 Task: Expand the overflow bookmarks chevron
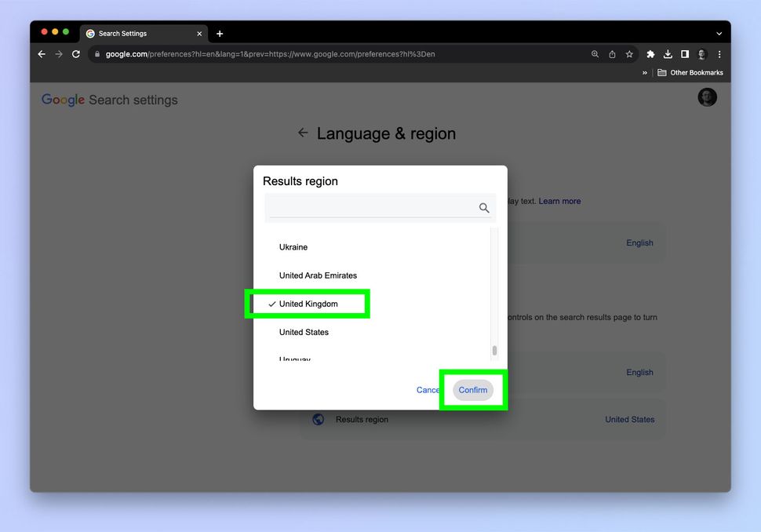pos(645,71)
